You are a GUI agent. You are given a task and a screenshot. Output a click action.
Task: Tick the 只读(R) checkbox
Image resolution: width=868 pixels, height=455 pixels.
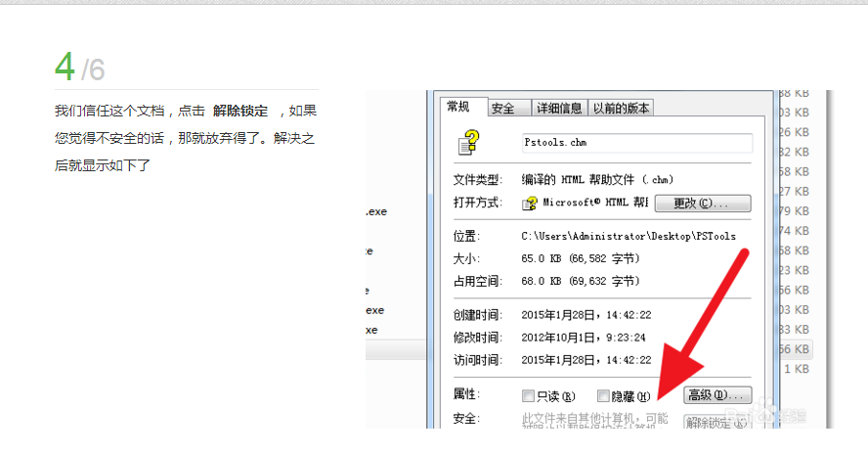pos(528,395)
